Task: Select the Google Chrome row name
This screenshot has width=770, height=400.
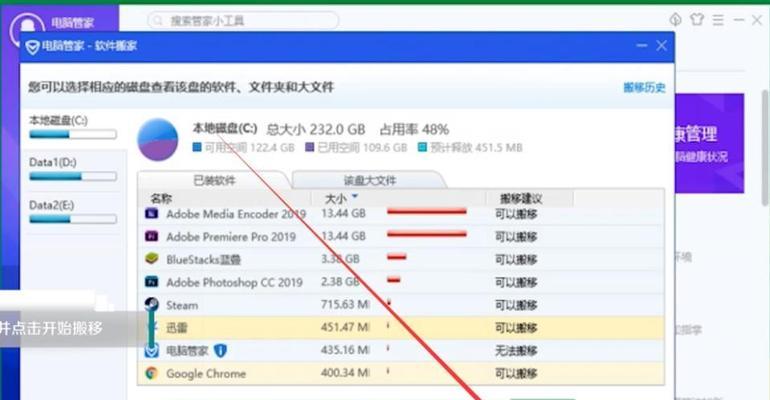Action: pos(206,373)
